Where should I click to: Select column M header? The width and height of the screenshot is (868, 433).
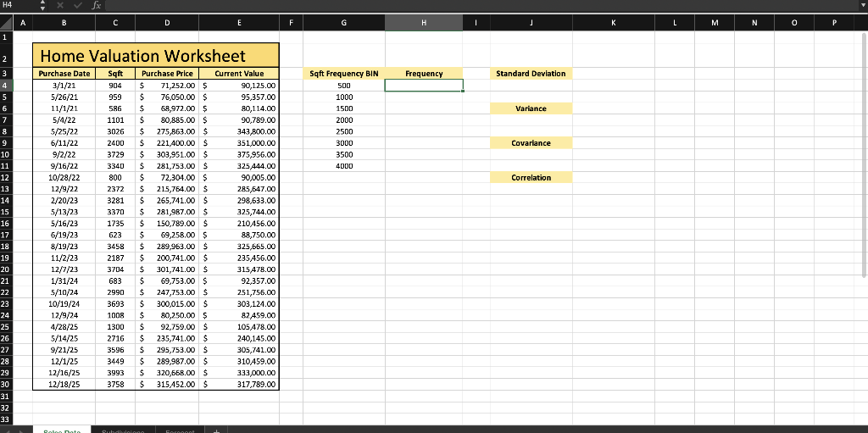pos(715,23)
